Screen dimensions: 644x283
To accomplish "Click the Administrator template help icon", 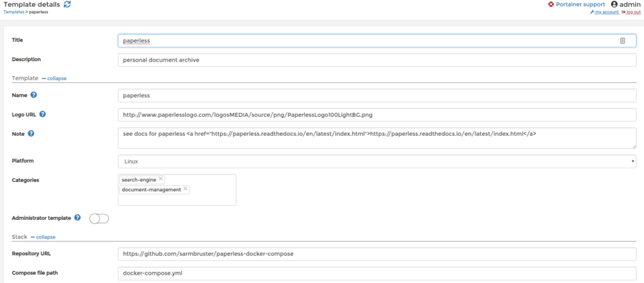I will (x=77, y=218).
